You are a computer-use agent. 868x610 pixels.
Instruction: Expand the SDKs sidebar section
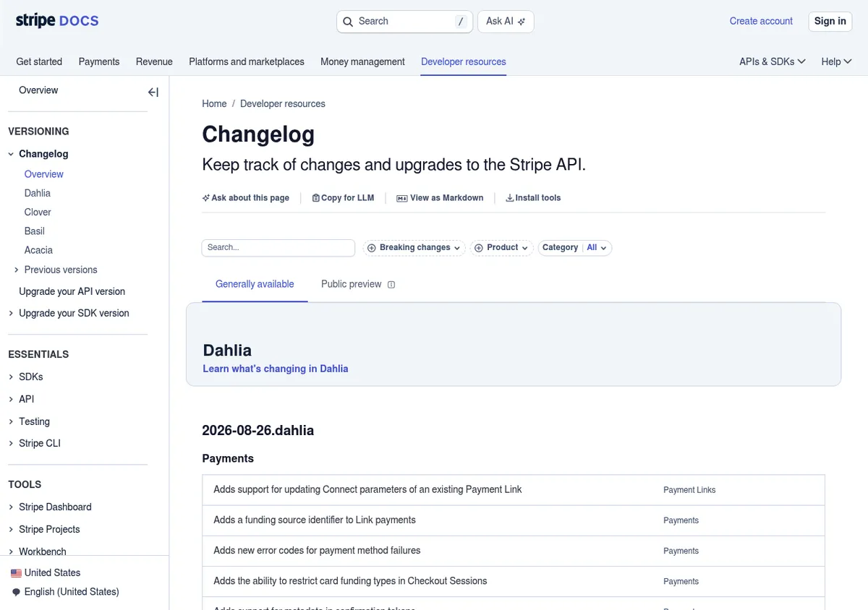[11, 377]
